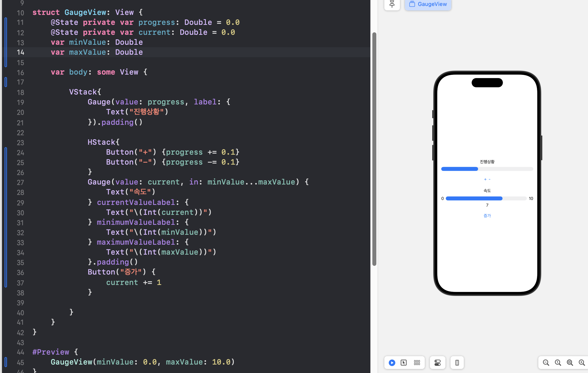The image size is (588, 373).
Task: Zoom in the preview canvas
Action: pyautogui.click(x=582, y=363)
